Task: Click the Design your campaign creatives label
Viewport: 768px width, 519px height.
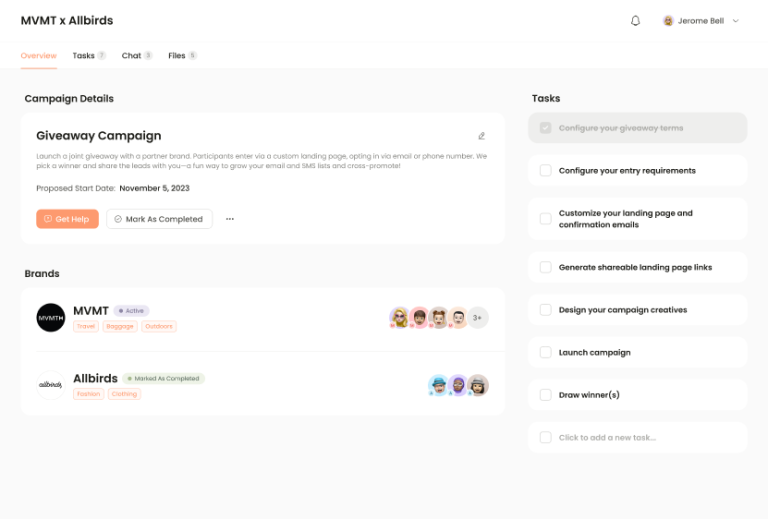Action: 623,310
